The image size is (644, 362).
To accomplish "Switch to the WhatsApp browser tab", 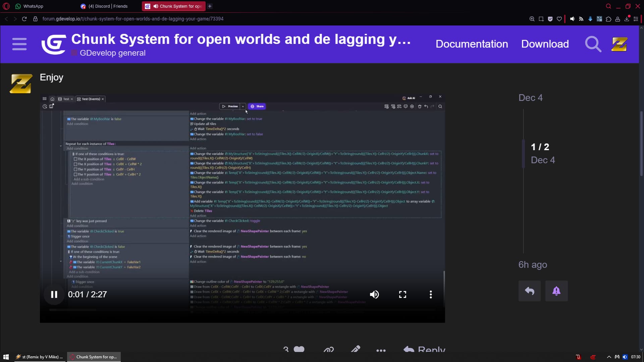I will pos(33,6).
